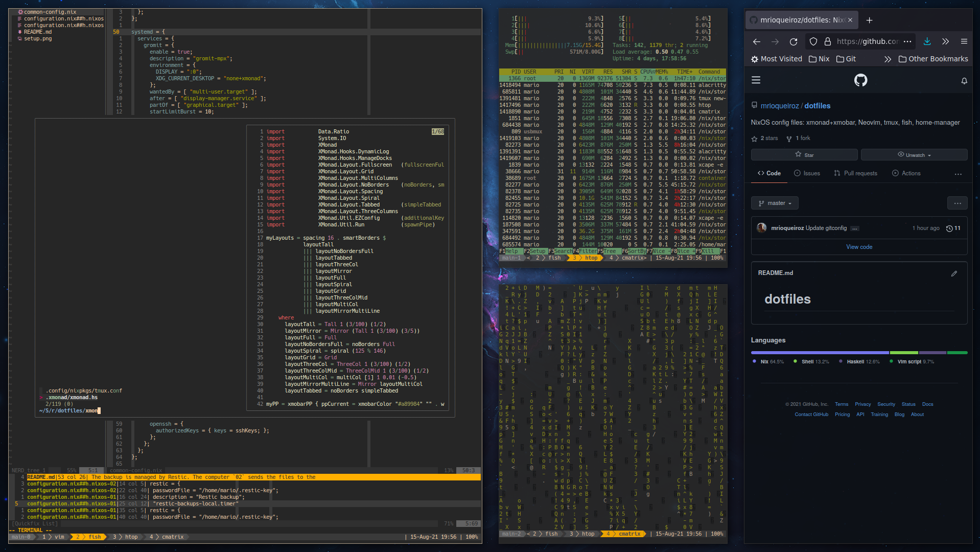Open the Git bookmarks folder

tap(846, 59)
